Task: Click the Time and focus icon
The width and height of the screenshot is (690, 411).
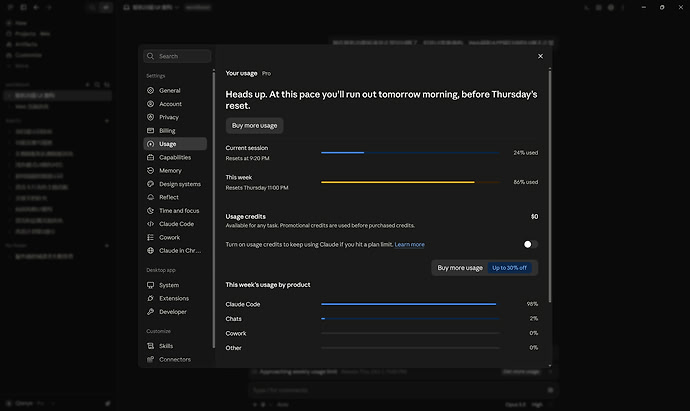Action: (150, 210)
